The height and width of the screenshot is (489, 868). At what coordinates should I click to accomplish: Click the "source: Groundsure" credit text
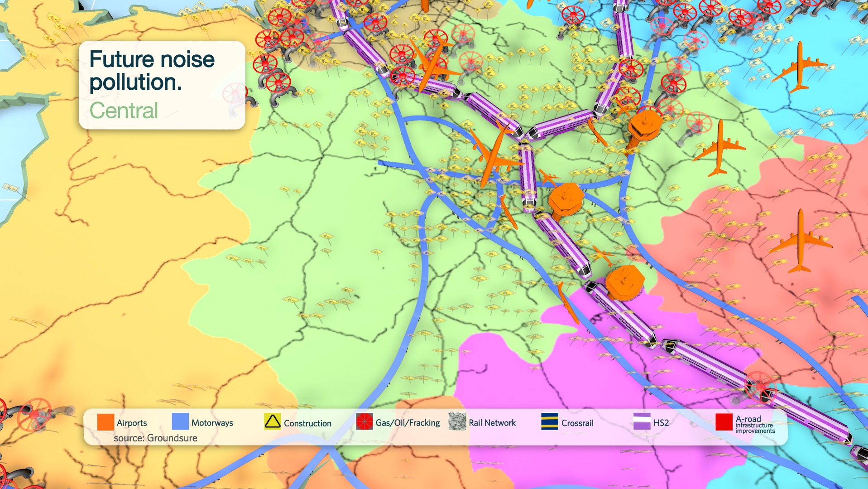(155, 438)
